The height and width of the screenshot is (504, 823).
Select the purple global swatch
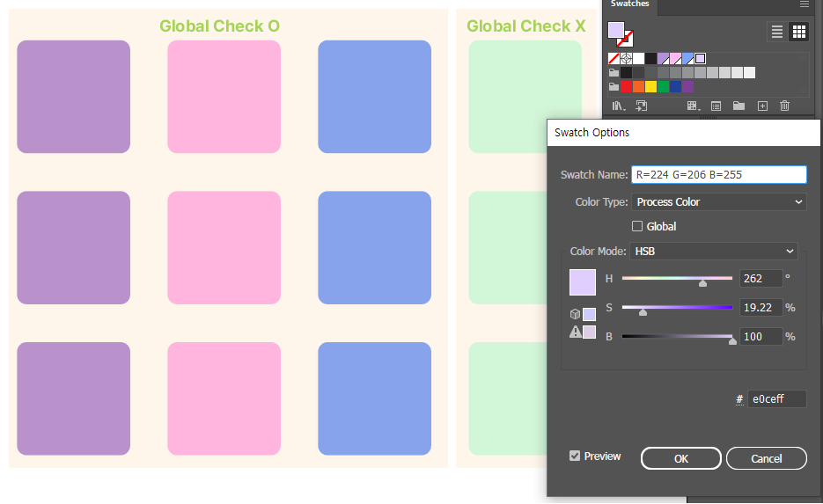[663, 58]
